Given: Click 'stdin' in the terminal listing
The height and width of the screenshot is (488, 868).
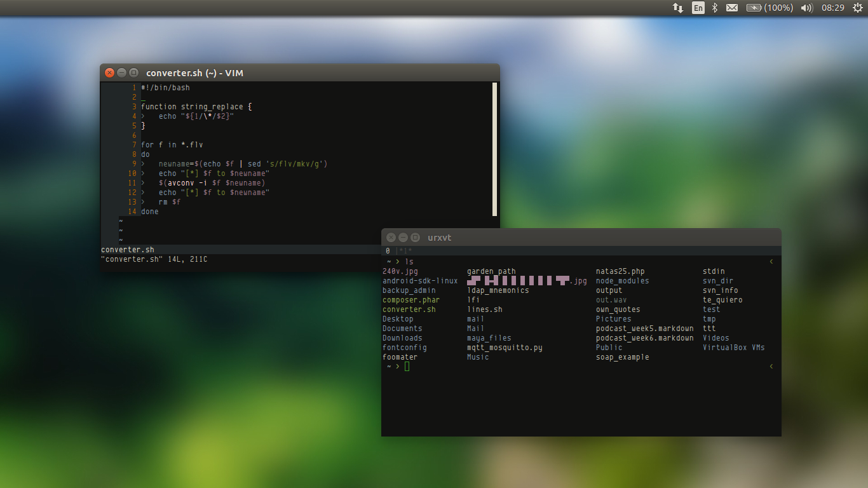Looking at the screenshot, I should 714,271.
